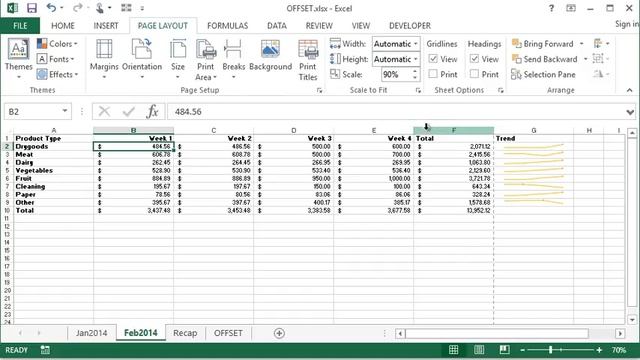This screenshot has height=360, width=640.
Task: Click the Scale 90% spinner field
Action: pos(396,74)
